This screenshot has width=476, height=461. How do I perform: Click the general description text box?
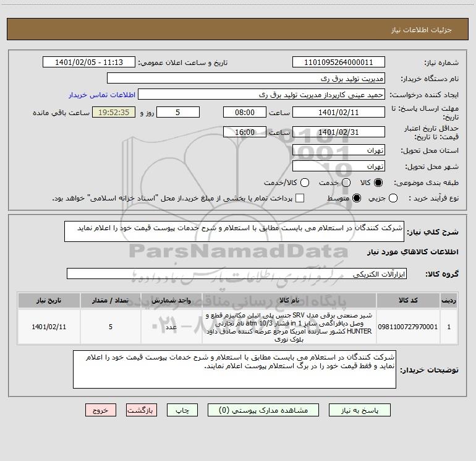click(234, 231)
